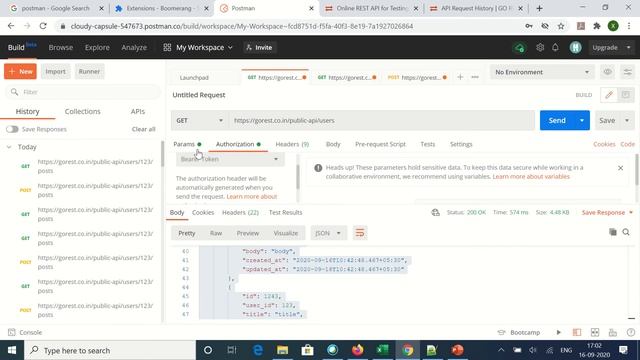Click the runner play icon in bottom bar
The height and width of the screenshot is (360, 640).
coord(558,332)
